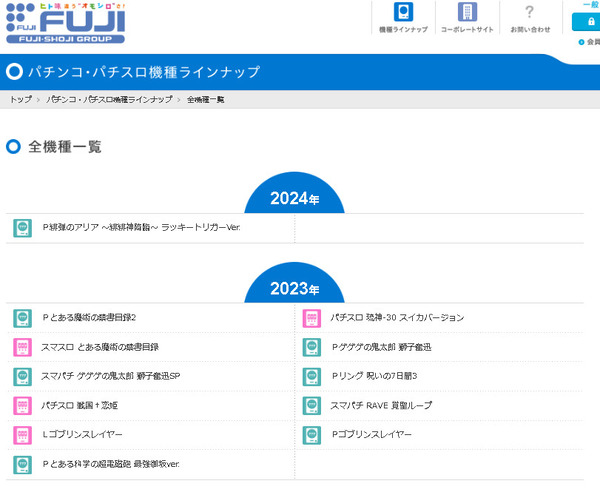Click pachinko icon beside スマパチ RAVE

(312, 406)
